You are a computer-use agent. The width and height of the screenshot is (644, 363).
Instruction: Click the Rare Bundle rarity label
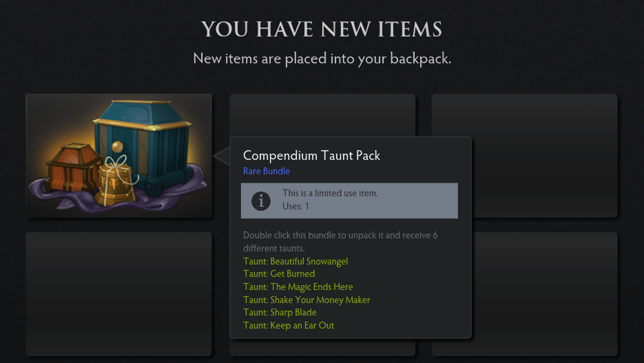tap(266, 172)
